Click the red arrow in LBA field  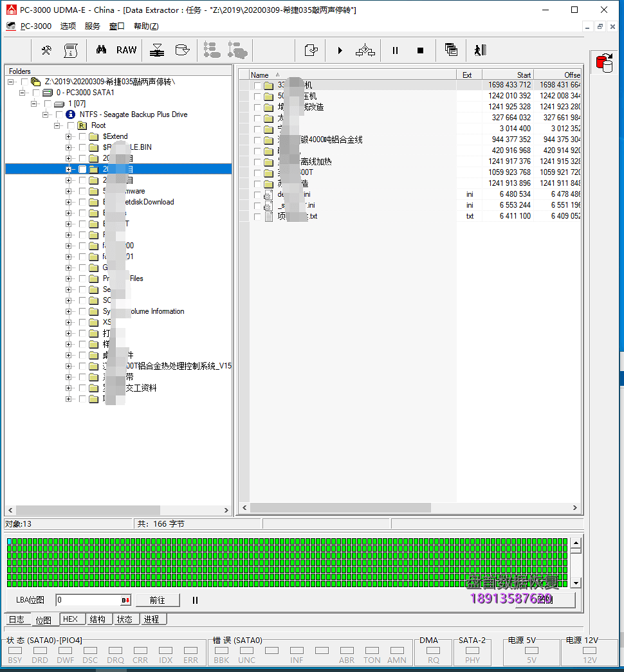pyautogui.click(x=125, y=601)
